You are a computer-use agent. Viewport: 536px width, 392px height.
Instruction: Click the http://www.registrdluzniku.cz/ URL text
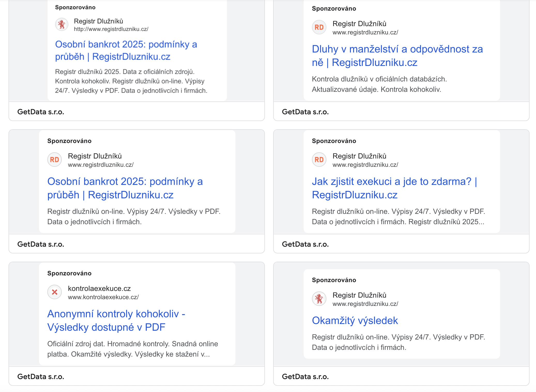[x=111, y=29]
